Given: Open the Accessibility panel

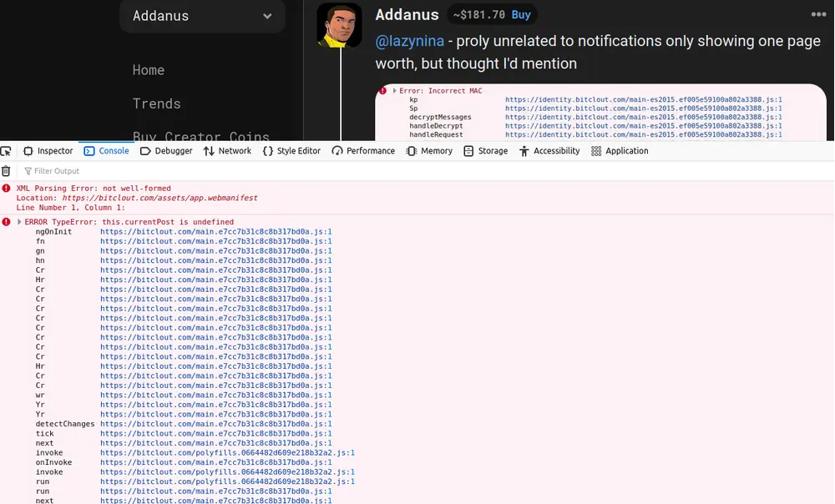Looking at the screenshot, I should point(549,151).
